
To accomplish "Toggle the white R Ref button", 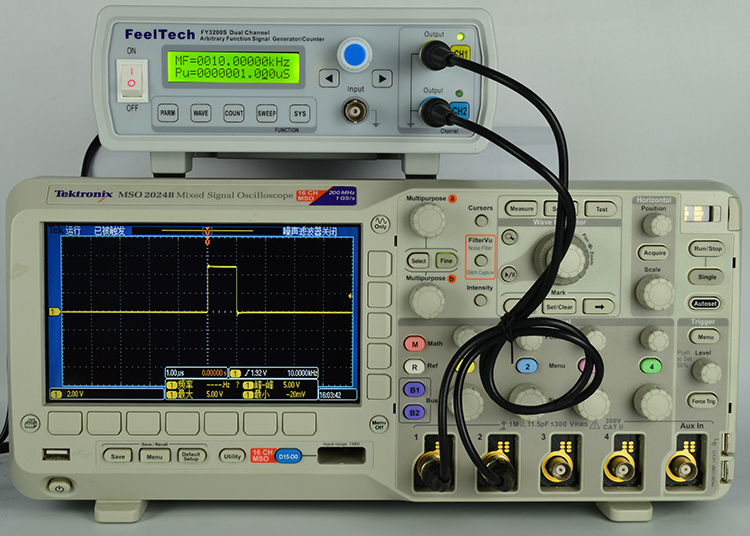I will click(x=414, y=367).
